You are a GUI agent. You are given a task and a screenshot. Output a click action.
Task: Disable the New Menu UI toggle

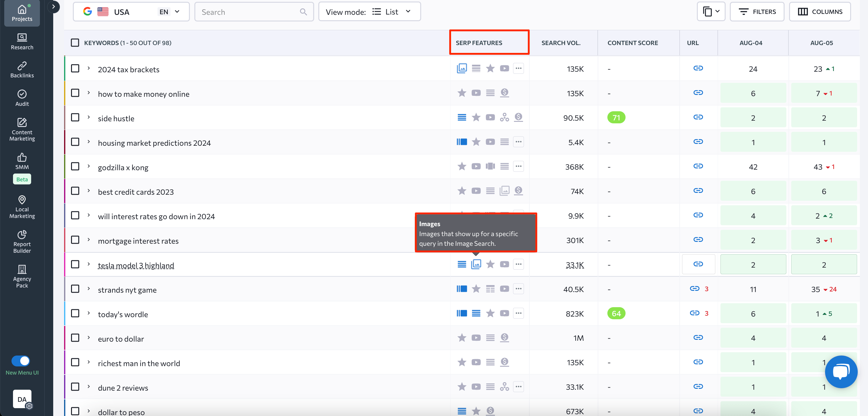pyautogui.click(x=21, y=360)
